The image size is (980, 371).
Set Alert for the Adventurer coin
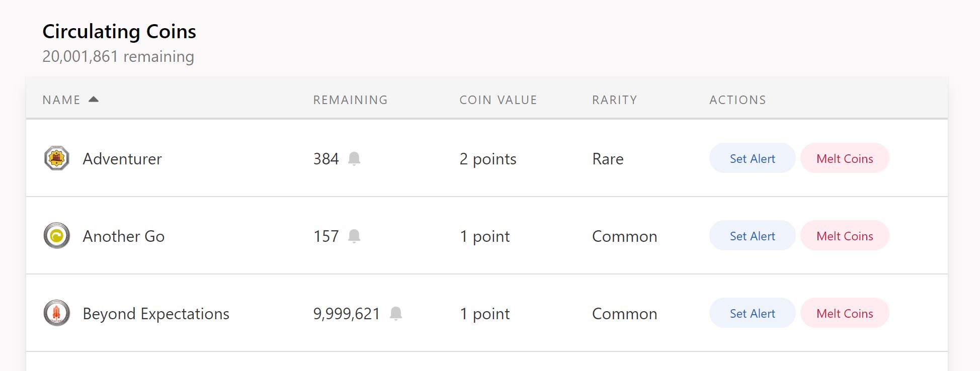752,158
